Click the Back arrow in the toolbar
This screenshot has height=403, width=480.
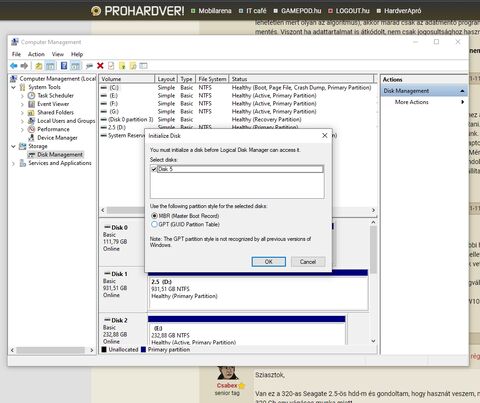coord(14,66)
